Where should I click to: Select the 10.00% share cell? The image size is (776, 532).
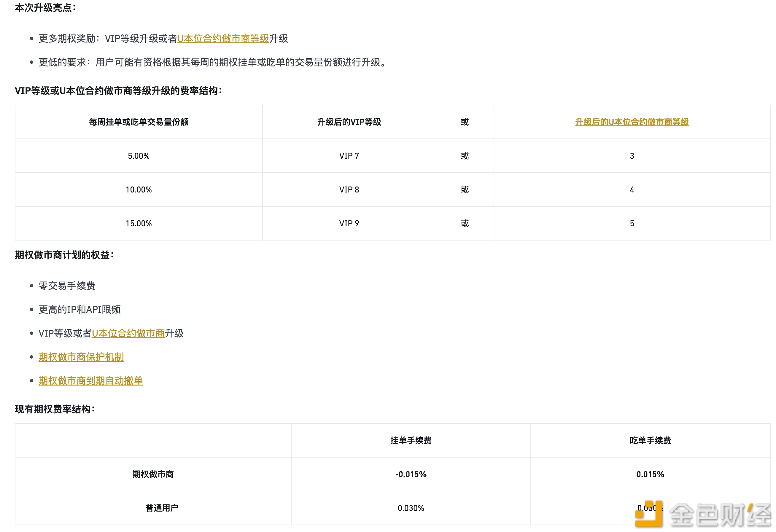[x=139, y=190]
